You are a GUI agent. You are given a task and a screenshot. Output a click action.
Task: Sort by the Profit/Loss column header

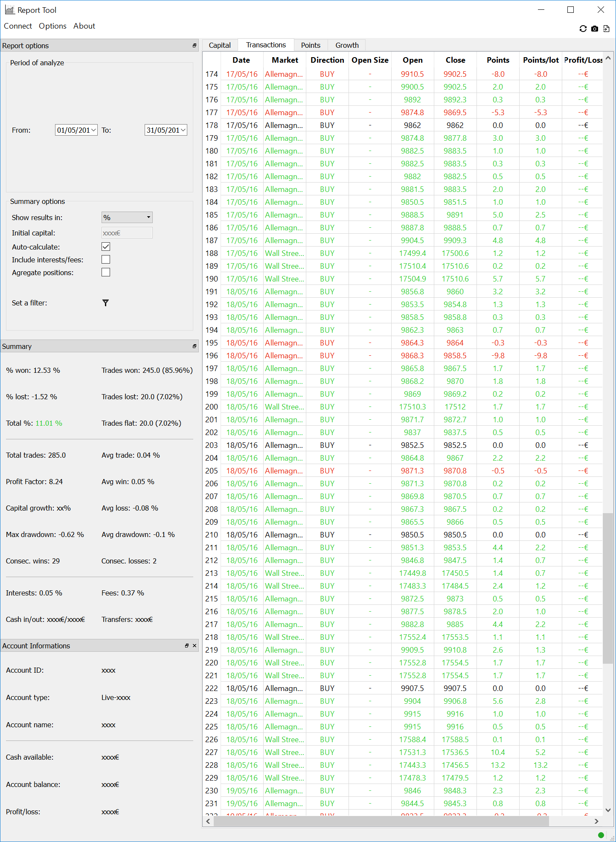(x=582, y=60)
